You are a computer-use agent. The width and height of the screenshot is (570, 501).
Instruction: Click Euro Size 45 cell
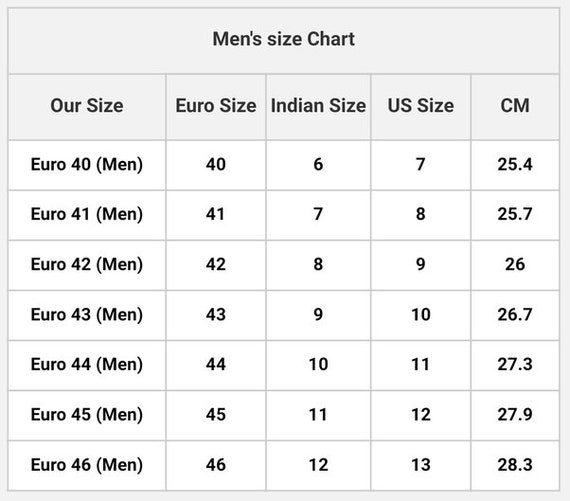tap(216, 414)
